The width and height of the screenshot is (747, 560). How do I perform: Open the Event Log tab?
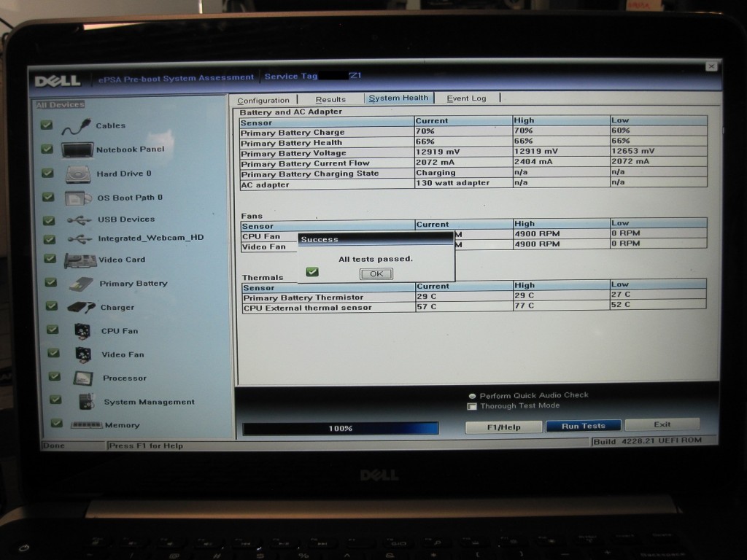pos(466,98)
